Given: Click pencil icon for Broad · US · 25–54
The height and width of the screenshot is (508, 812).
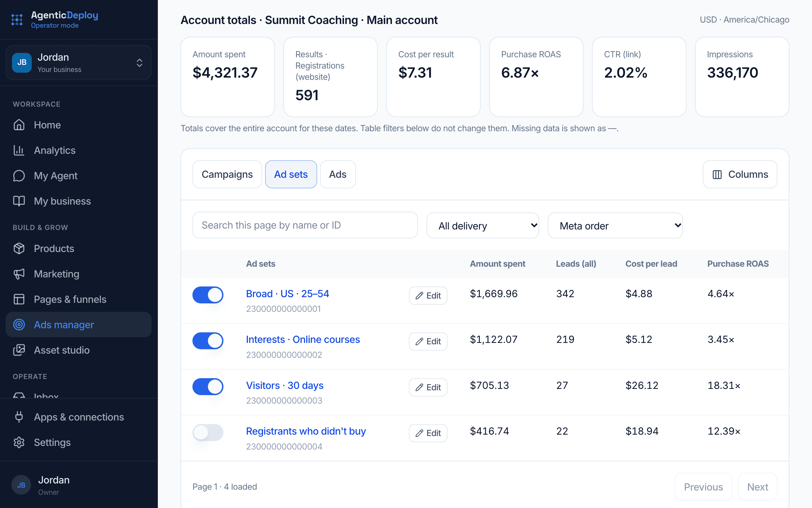Looking at the screenshot, I should pyautogui.click(x=420, y=296).
